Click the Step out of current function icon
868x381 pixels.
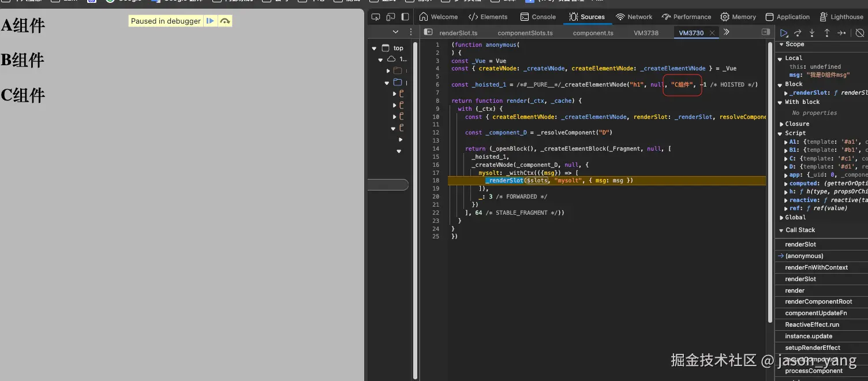(826, 33)
